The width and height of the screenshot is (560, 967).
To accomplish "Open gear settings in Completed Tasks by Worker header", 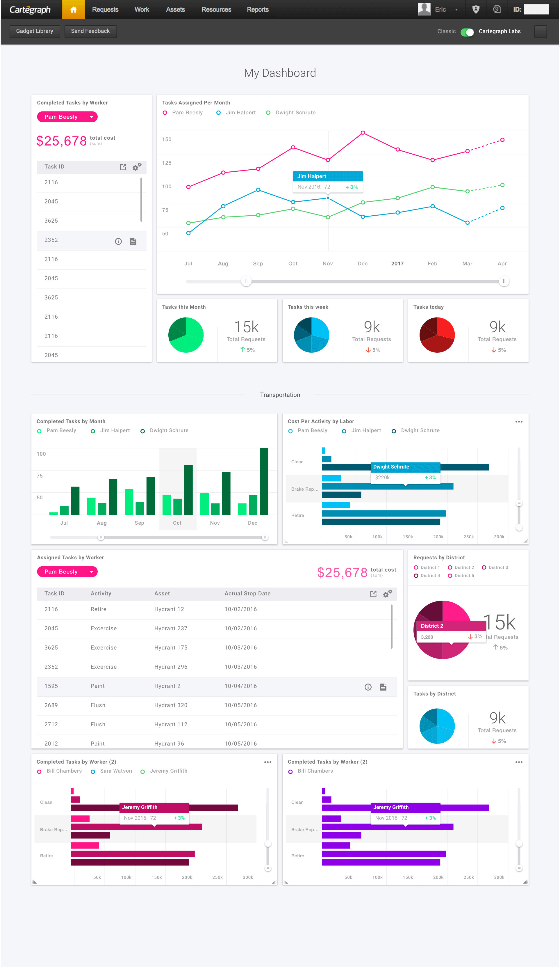I will tap(137, 166).
